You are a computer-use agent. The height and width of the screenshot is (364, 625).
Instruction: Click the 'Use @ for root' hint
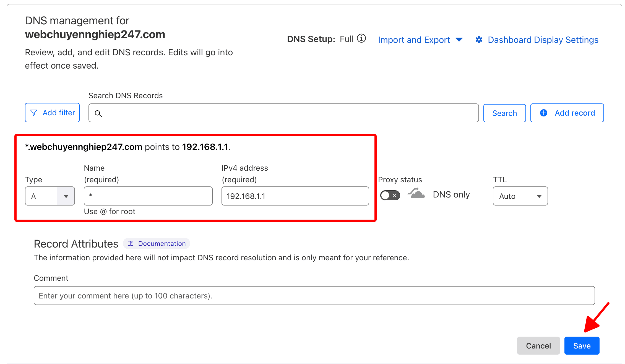(x=110, y=212)
